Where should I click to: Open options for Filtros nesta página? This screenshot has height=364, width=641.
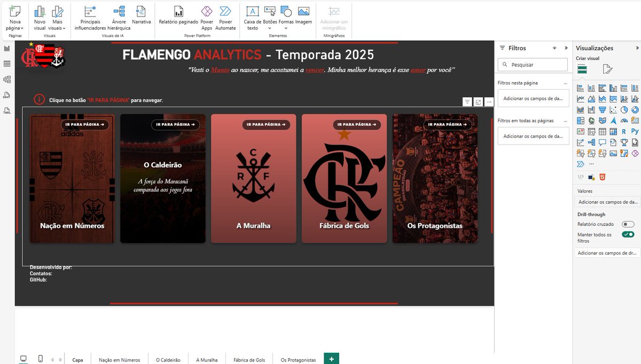tap(566, 83)
